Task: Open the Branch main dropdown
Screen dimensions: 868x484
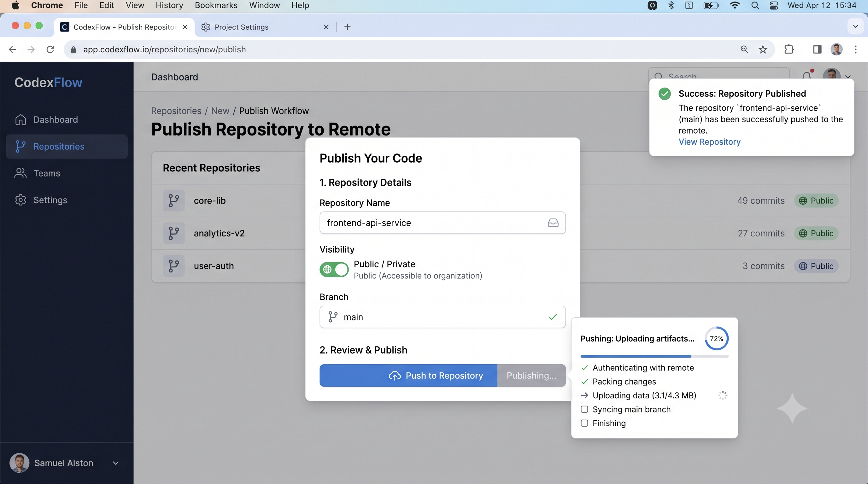Action: coord(443,317)
